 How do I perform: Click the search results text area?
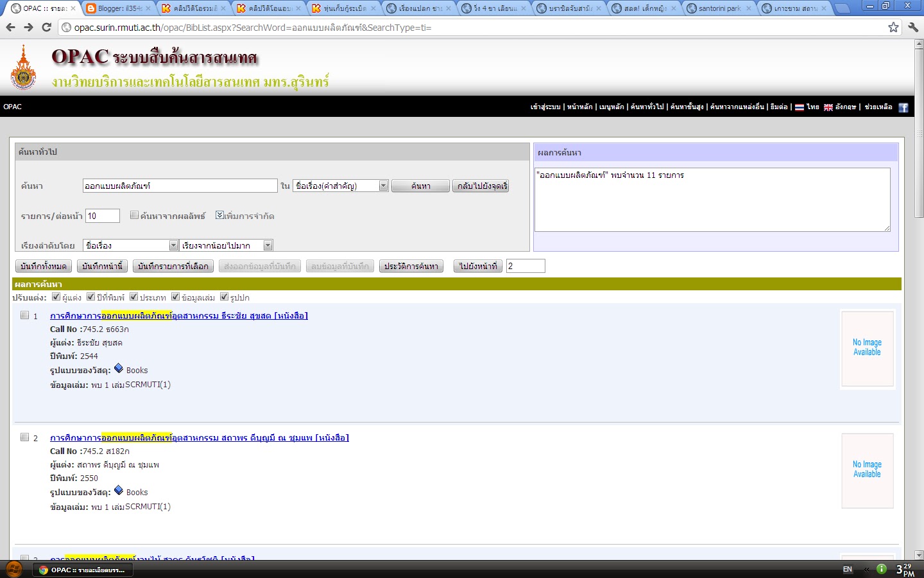tap(712, 199)
